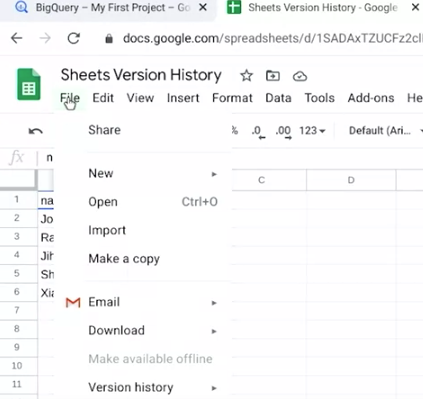Choose Make a copy

tap(143, 259)
